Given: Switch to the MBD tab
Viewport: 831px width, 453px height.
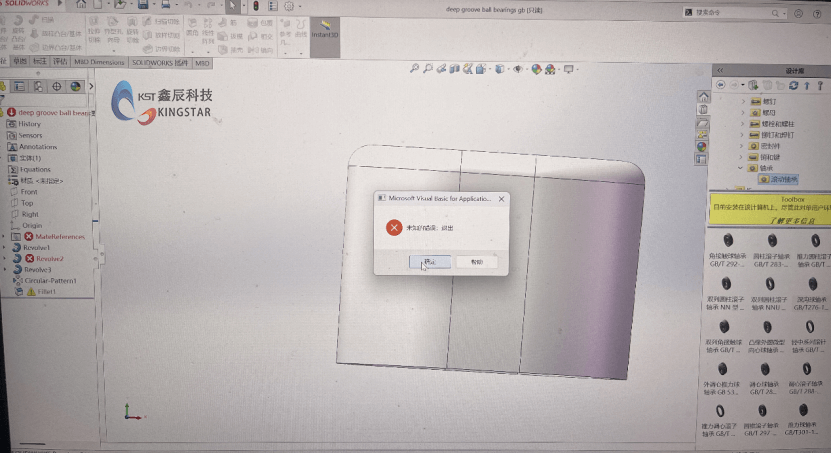Looking at the screenshot, I should click(202, 63).
